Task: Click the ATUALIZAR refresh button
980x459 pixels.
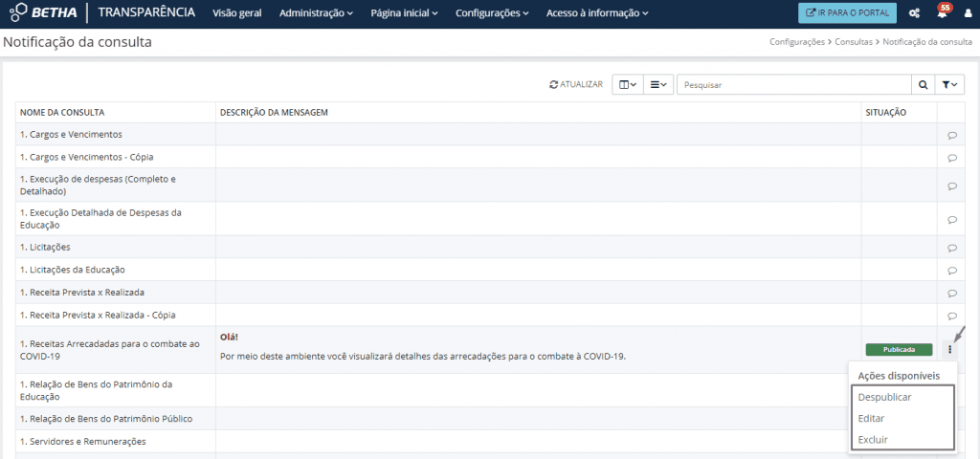Action: [576, 85]
